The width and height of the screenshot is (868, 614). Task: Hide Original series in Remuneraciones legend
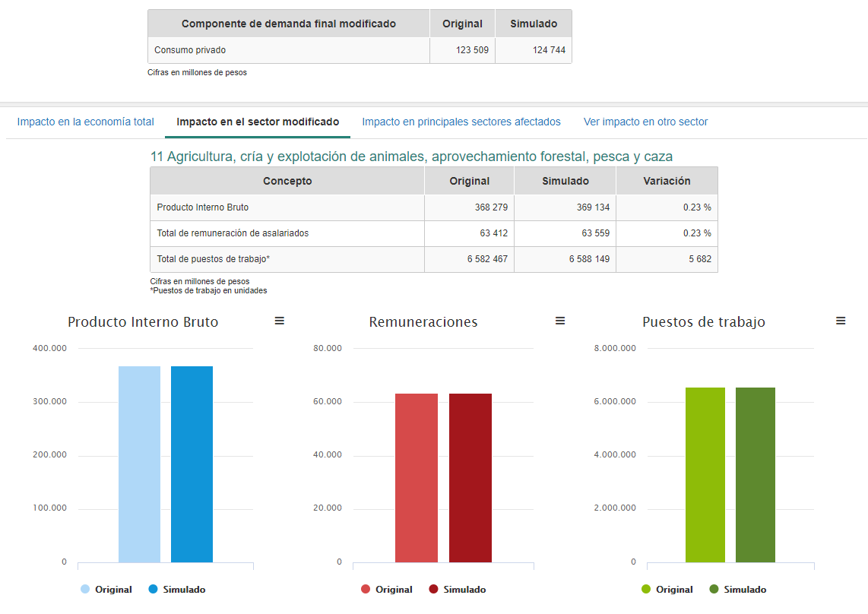(x=387, y=590)
